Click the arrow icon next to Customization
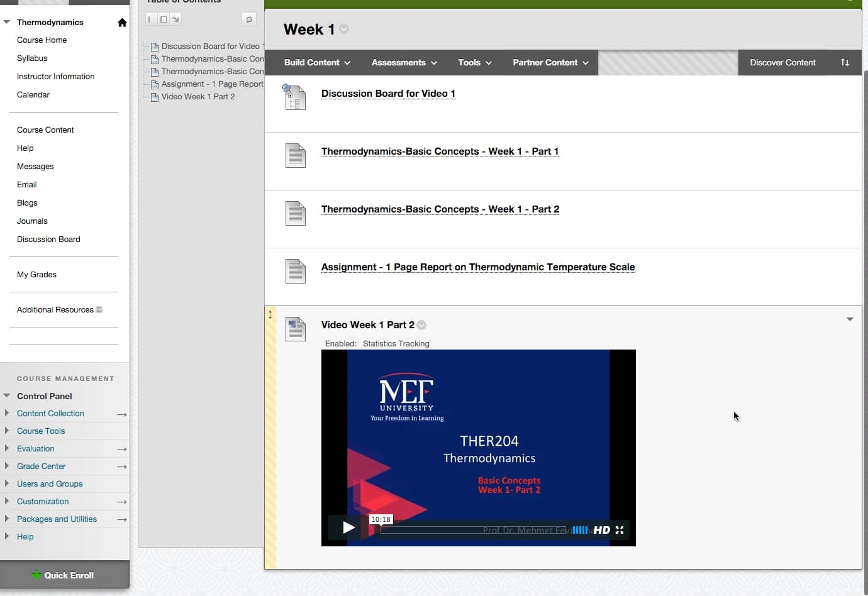Viewport: 868px width, 596px height. click(x=122, y=502)
